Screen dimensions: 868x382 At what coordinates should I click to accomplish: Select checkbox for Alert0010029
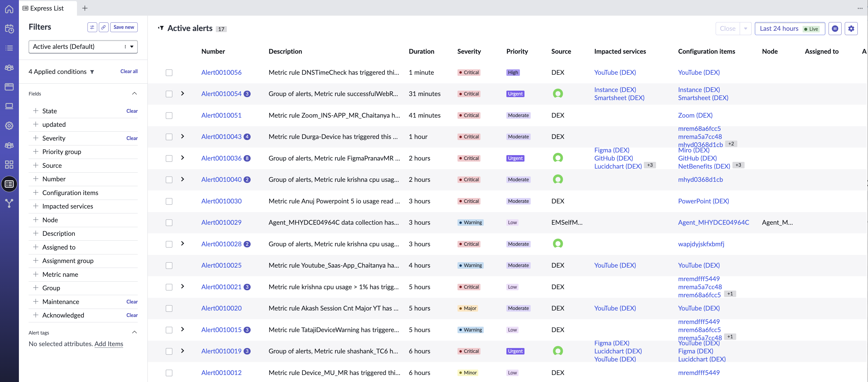point(169,223)
